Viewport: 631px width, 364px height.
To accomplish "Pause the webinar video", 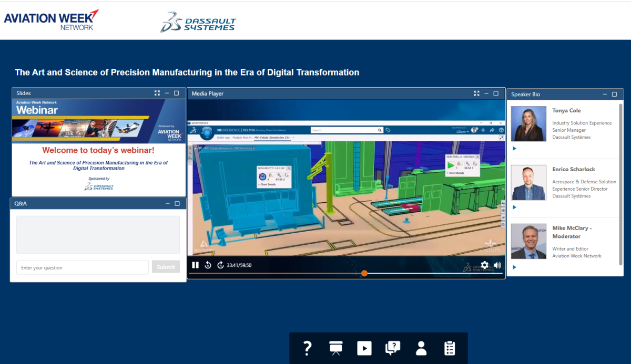I will 195,265.
